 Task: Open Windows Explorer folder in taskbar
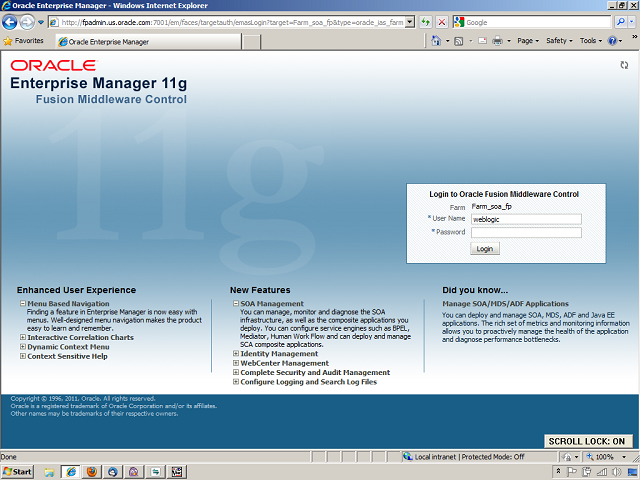click(x=49, y=472)
